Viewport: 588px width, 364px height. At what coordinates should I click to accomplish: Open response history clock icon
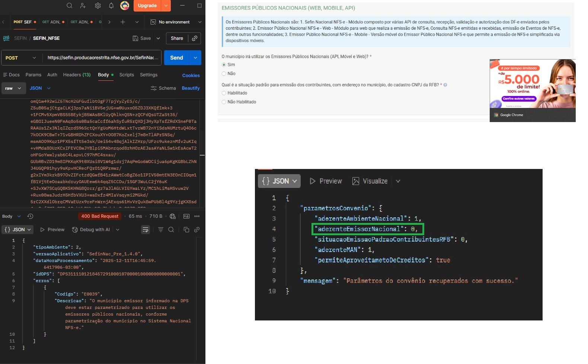coord(31,216)
